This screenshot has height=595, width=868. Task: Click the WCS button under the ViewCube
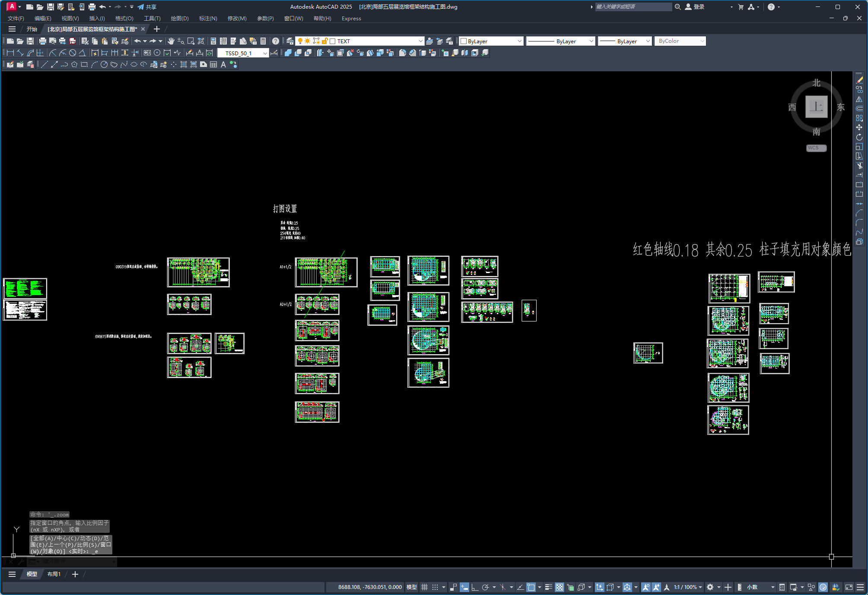[816, 148]
